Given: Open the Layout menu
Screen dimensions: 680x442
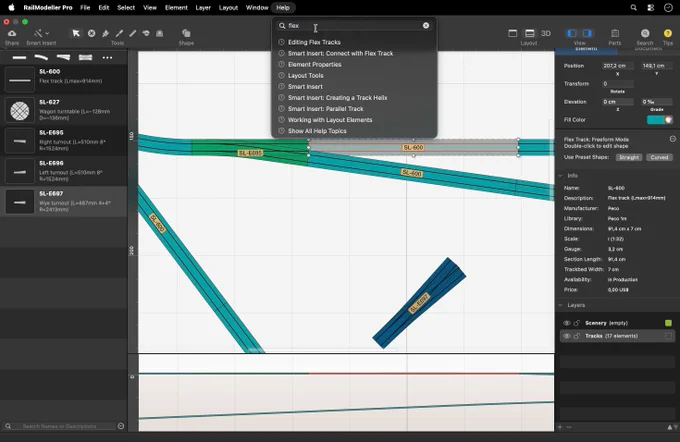Looking at the screenshot, I should tap(228, 7).
